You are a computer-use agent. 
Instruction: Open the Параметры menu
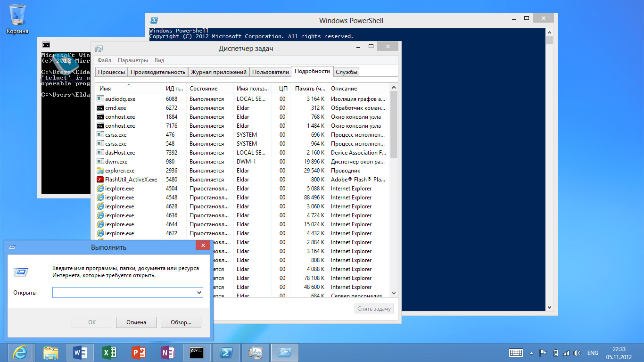(x=133, y=60)
